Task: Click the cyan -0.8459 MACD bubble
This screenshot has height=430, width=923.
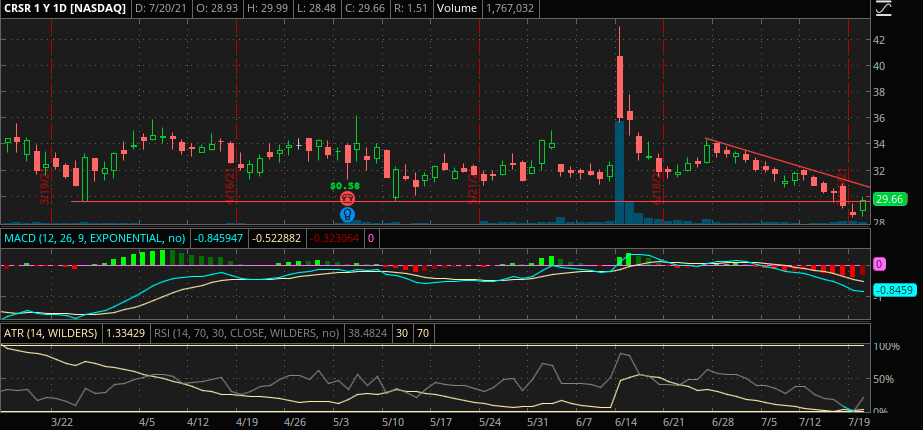Action: [x=894, y=290]
